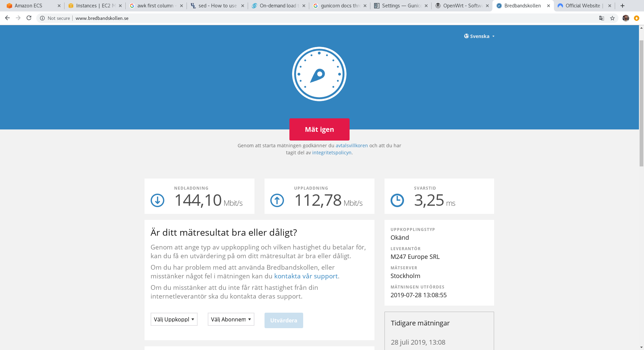Click the Stockholm measurement server text

(x=405, y=276)
